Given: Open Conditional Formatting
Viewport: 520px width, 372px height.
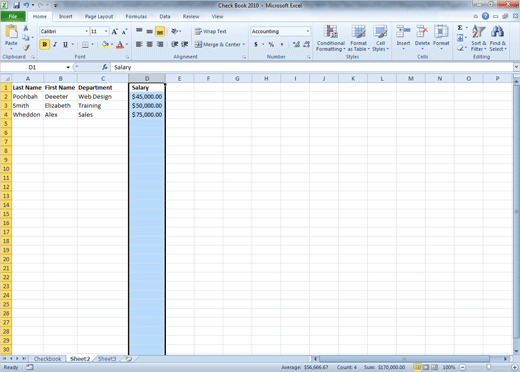Looking at the screenshot, I should point(331,38).
